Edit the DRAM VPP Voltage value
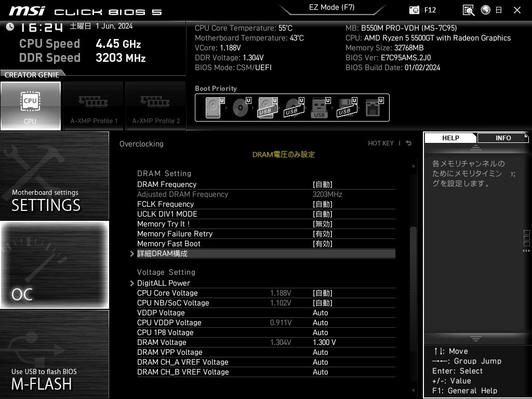Image resolution: width=532 pixels, height=399 pixels. tap(320, 352)
